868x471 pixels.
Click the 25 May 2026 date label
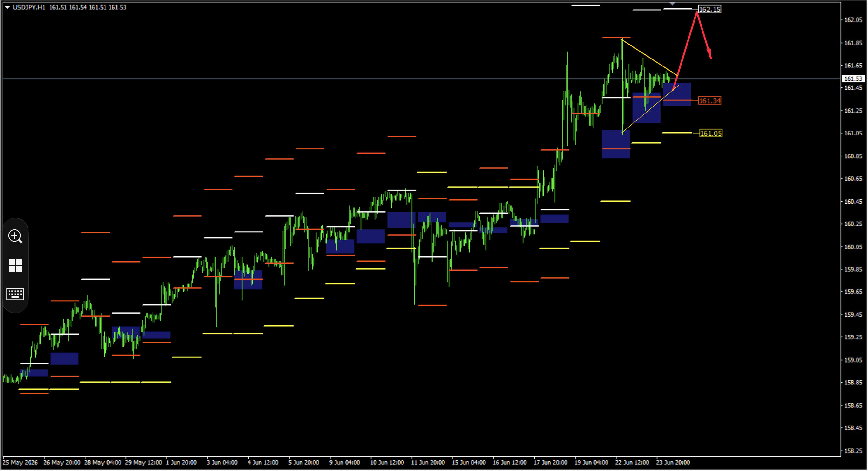point(20,462)
